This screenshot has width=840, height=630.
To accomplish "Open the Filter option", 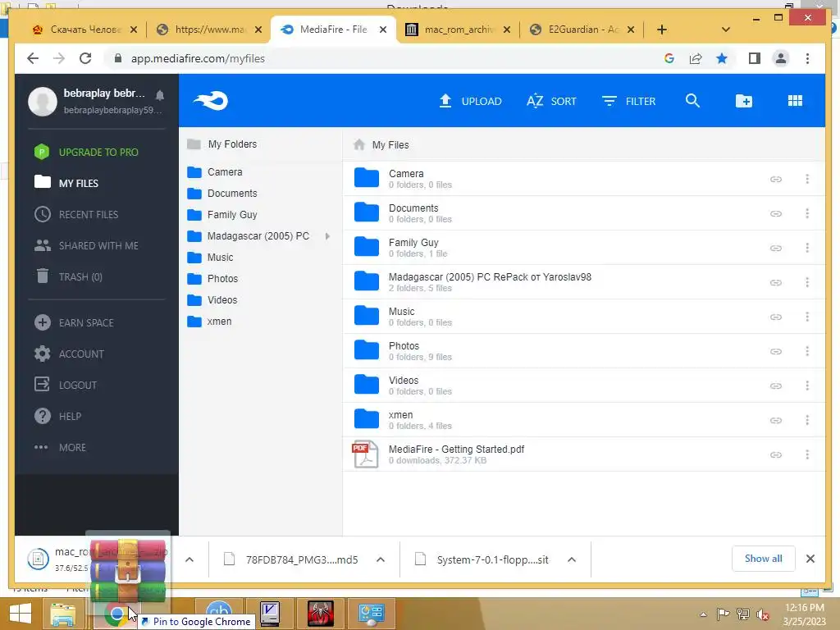I will [628, 101].
